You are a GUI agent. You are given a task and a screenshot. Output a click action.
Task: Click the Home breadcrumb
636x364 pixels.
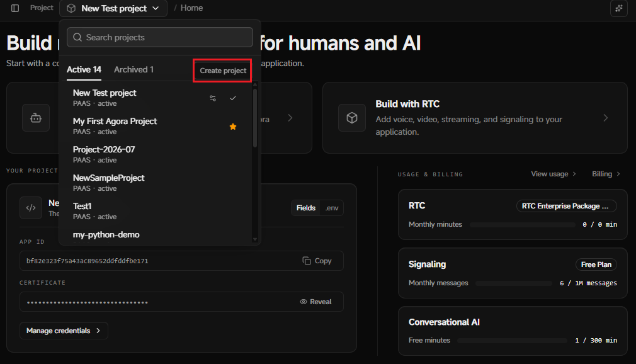tap(191, 8)
